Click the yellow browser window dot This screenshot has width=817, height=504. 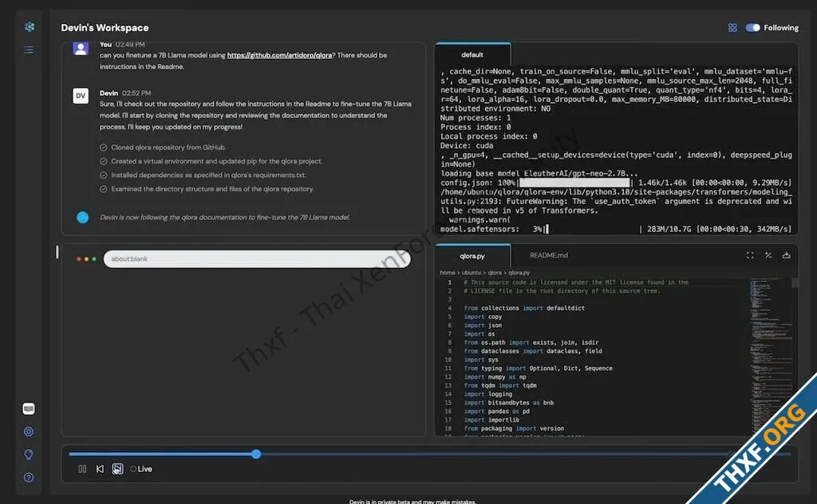[86, 258]
